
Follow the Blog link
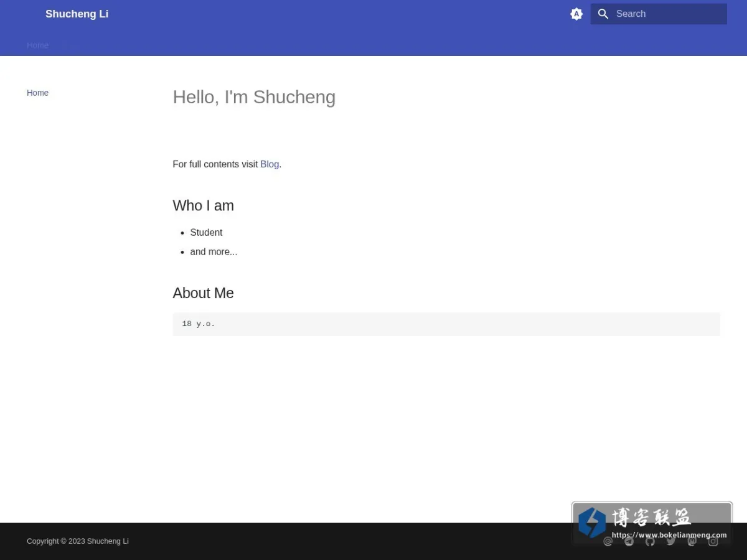pos(270,164)
